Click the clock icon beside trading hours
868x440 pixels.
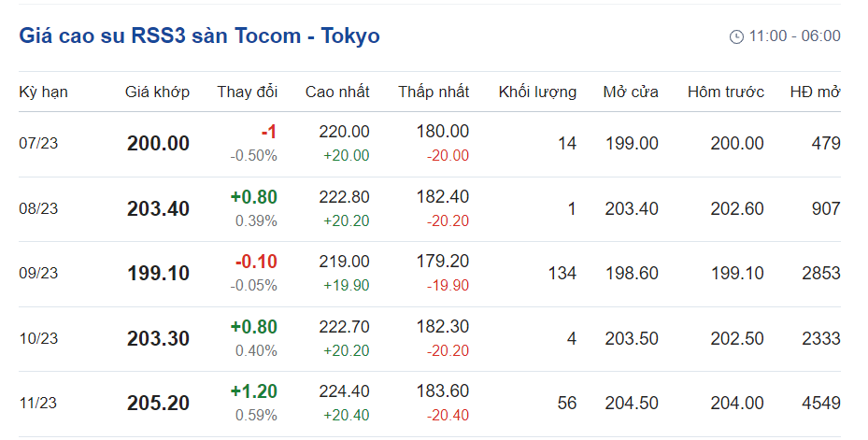coord(736,36)
